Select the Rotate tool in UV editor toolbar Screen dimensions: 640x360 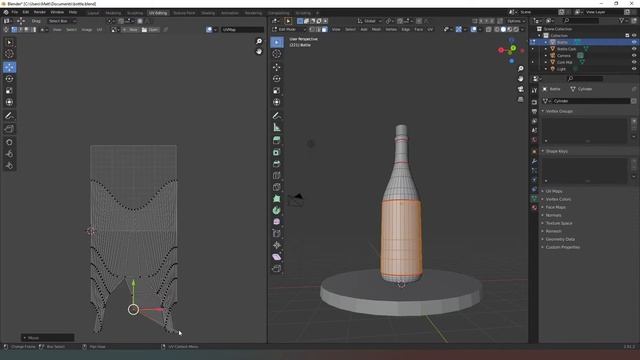9,79
